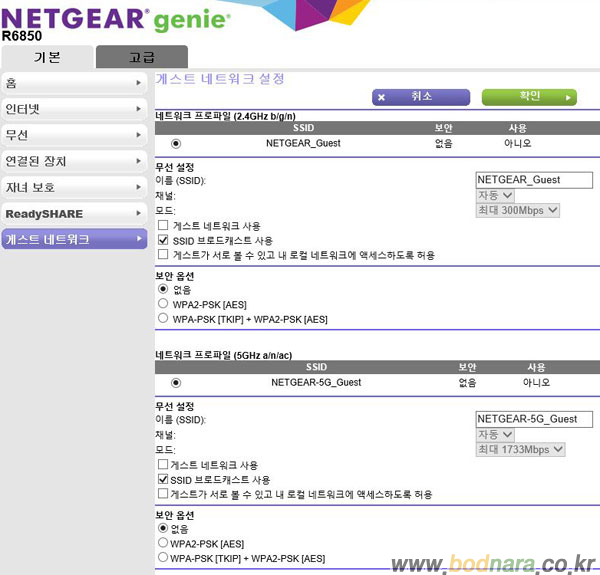
Task: Select WPA-PSK [TKIP] + WPA2-PSK [AES] for 2.4GHz
Action: (163, 318)
